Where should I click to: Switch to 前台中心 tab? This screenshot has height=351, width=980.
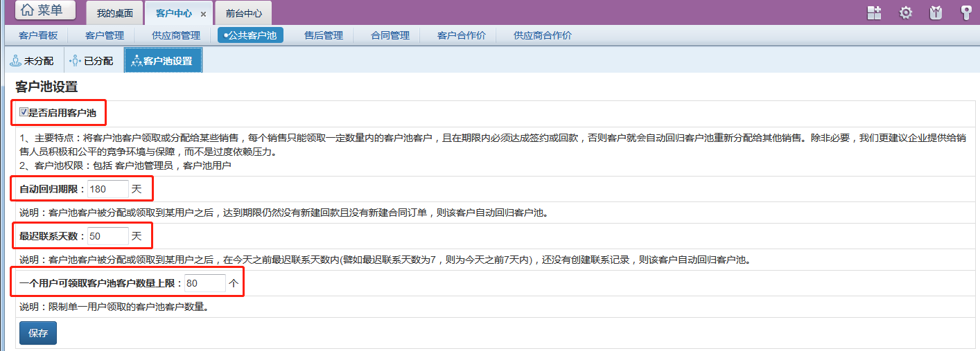[x=244, y=14]
